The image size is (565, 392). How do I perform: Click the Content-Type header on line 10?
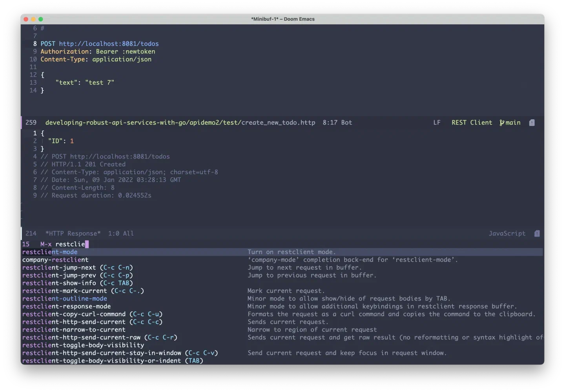pyautogui.click(x=63, y=59)
